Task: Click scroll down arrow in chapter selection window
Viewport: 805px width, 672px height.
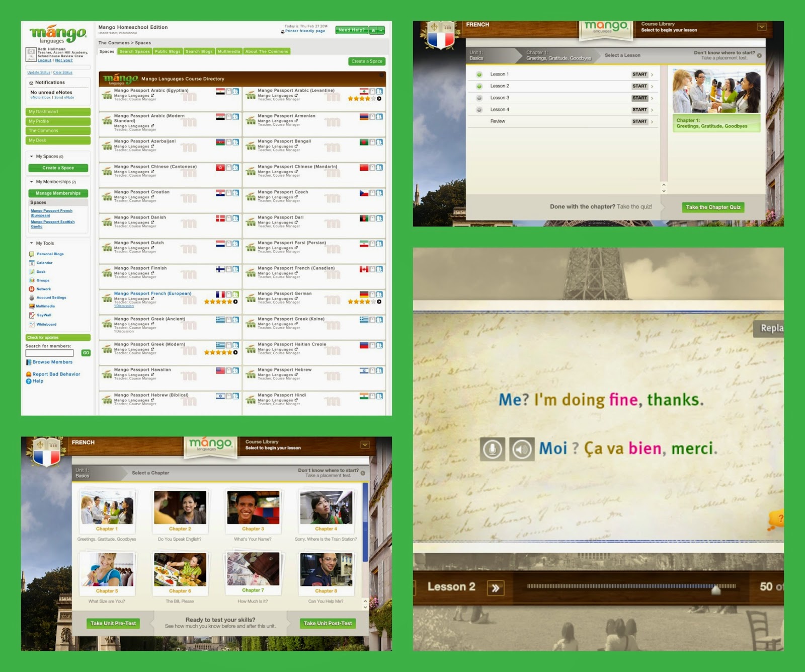Action: (x=365, y=608)
